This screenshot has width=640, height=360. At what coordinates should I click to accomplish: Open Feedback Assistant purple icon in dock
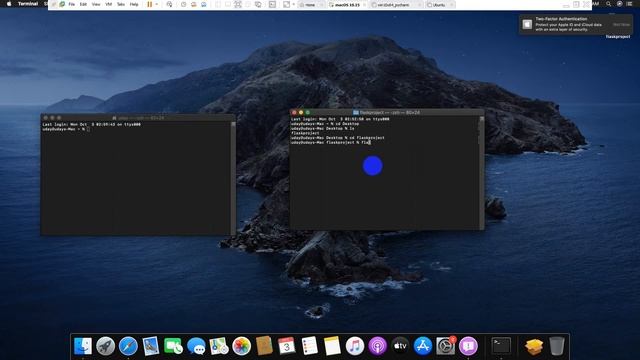pos(469,346)
